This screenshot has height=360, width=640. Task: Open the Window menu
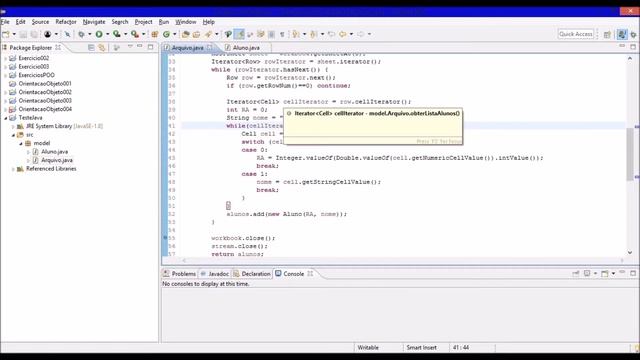186,22
